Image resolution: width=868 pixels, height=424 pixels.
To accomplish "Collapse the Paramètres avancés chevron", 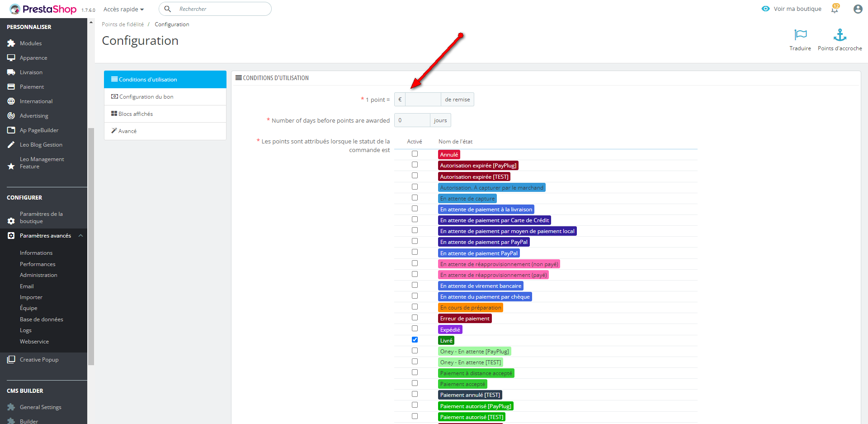I will pyautogui.click(x=80, y=236).
